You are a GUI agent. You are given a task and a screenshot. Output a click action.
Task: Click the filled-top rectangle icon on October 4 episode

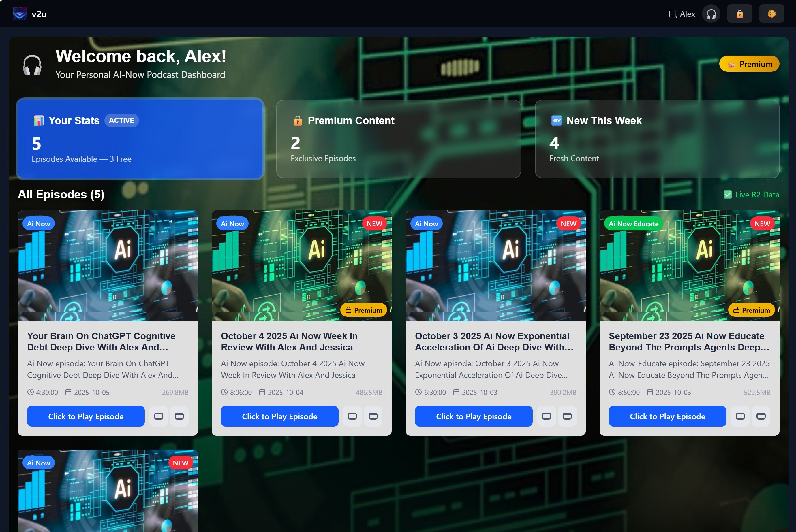point(373,416)
